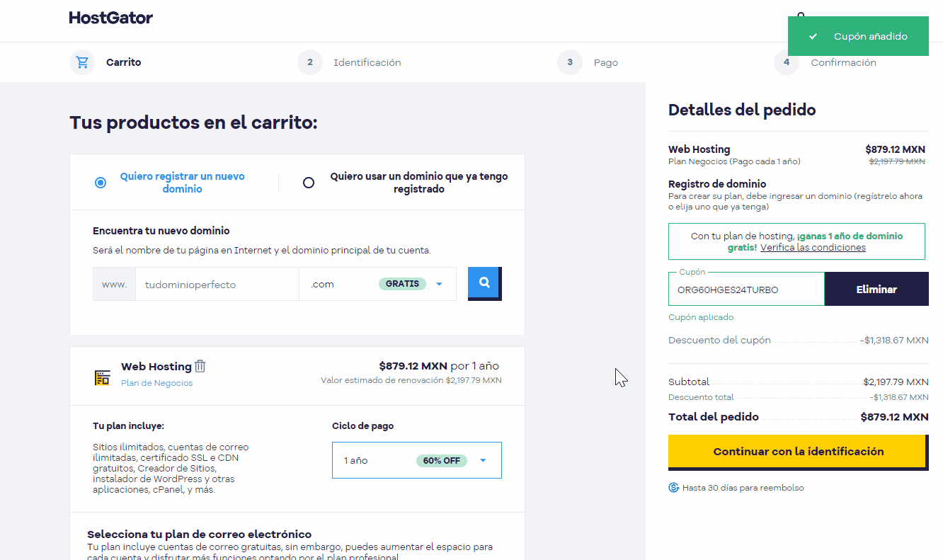Click 'Registro de dominio' heading

(x=717, y=184)
